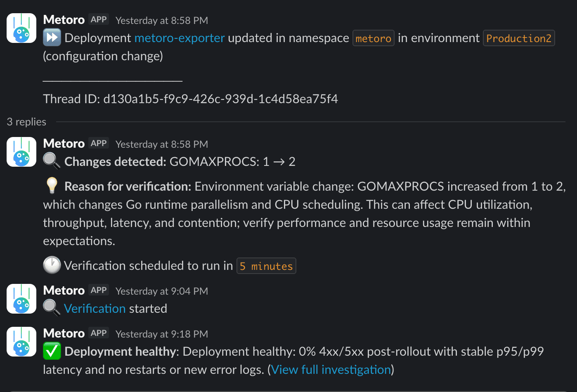Viewport: 577px width, 392px height.
Task: Click the fast-forward emoji on deployment message
Action: tap(52, 38)
